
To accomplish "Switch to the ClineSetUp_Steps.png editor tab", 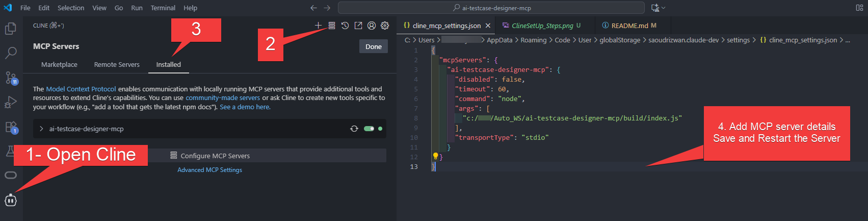I will tap(542, 26).
